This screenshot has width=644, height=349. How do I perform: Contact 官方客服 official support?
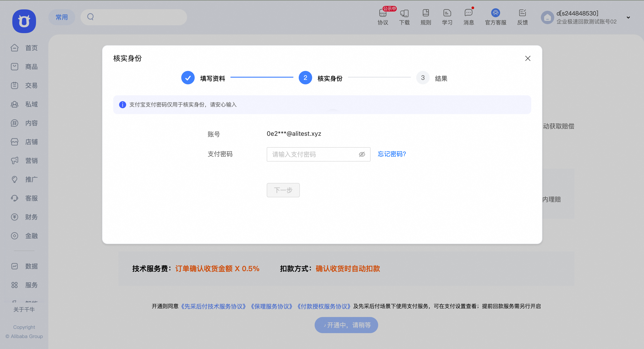pos(495,17)
